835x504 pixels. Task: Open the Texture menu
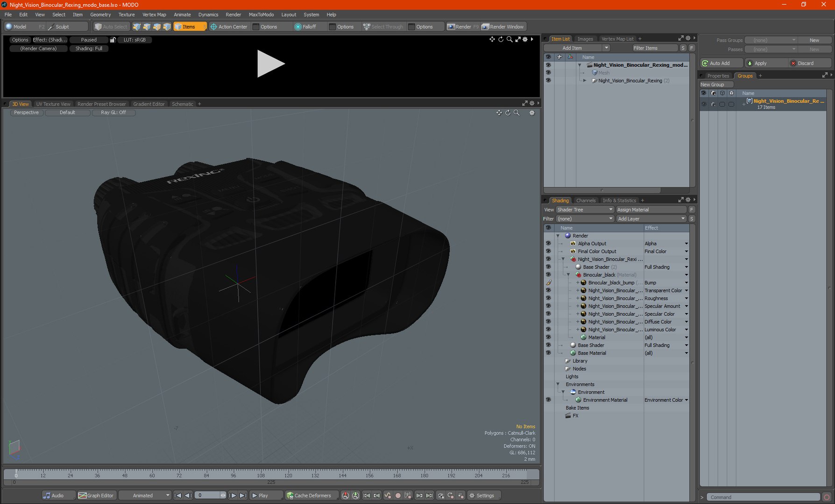(x=127, y=14)
